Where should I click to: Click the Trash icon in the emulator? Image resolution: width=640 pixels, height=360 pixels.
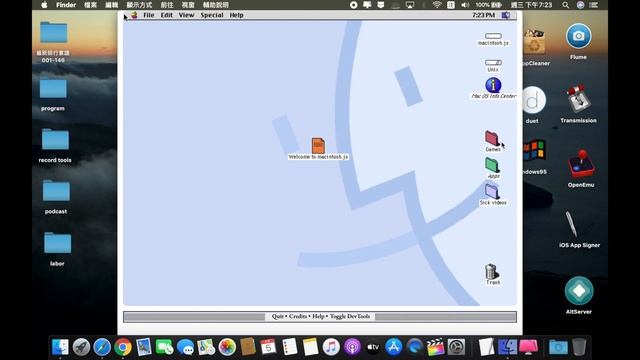tap(491, 271)
